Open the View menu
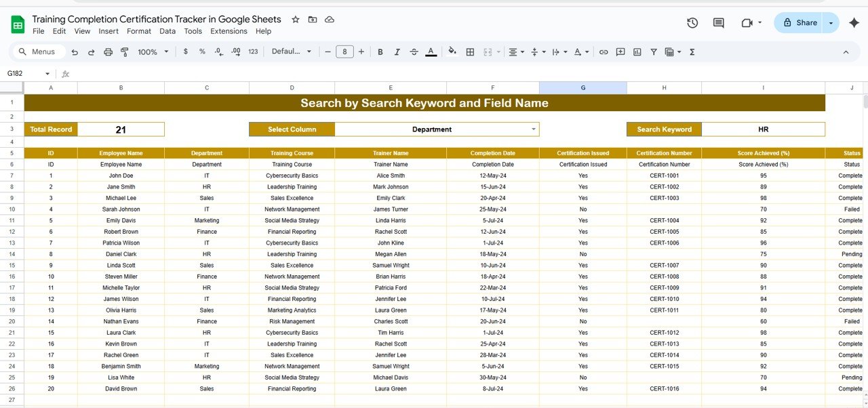The width and height of the screenshot is (868, 408). [82, 31]
